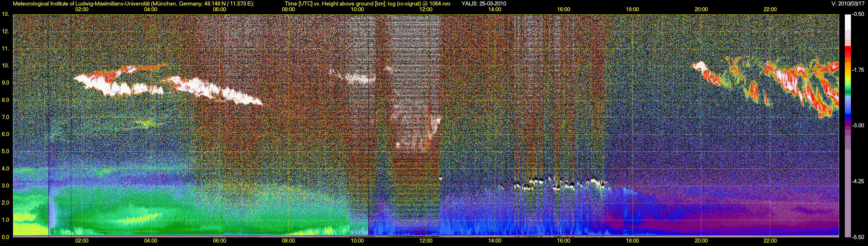The width and height of the screenshot is (868, 246).
Task: Pick the 12. height axis label
Action: (5, 31)
